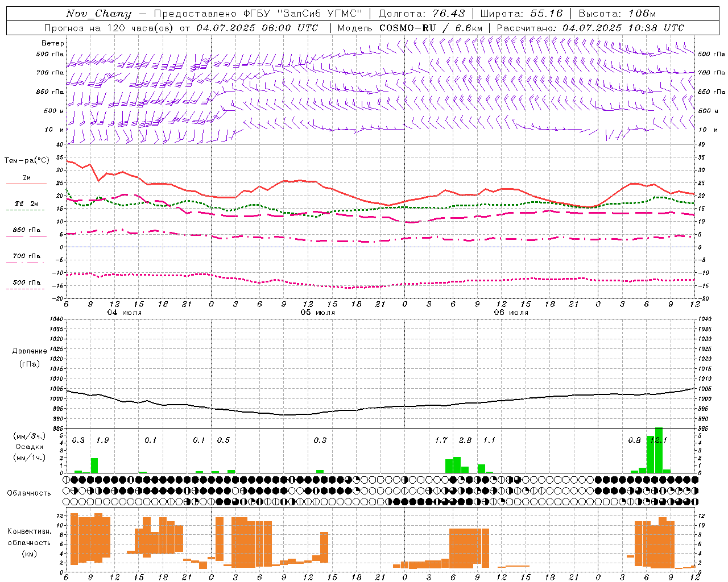This screenshot has height=582, width=728.
Task: Click the 3-hour precipitation value "0.8"
Action: pyautogui.click(x=634, y=440)
